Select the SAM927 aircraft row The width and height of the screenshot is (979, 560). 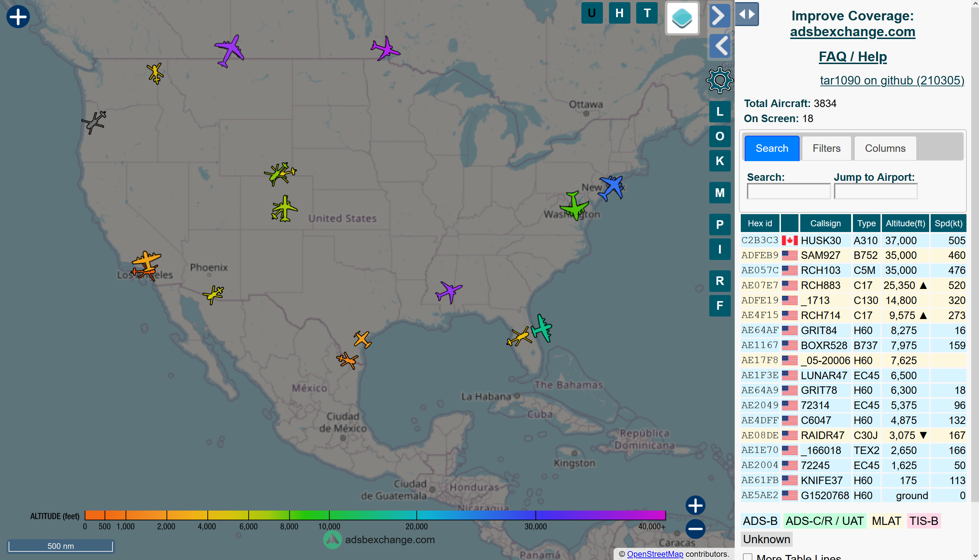853,255
